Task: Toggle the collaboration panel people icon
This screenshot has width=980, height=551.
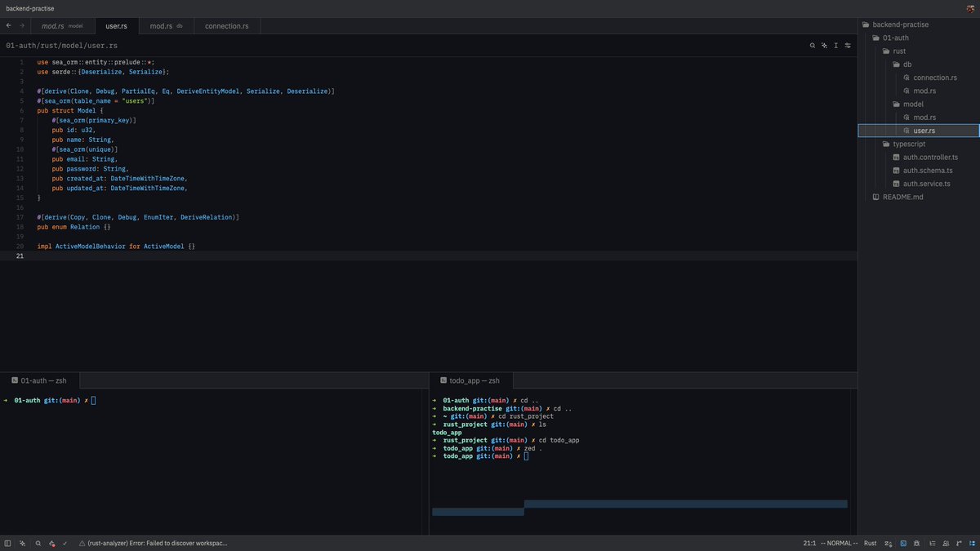Action: coord(945,543)
